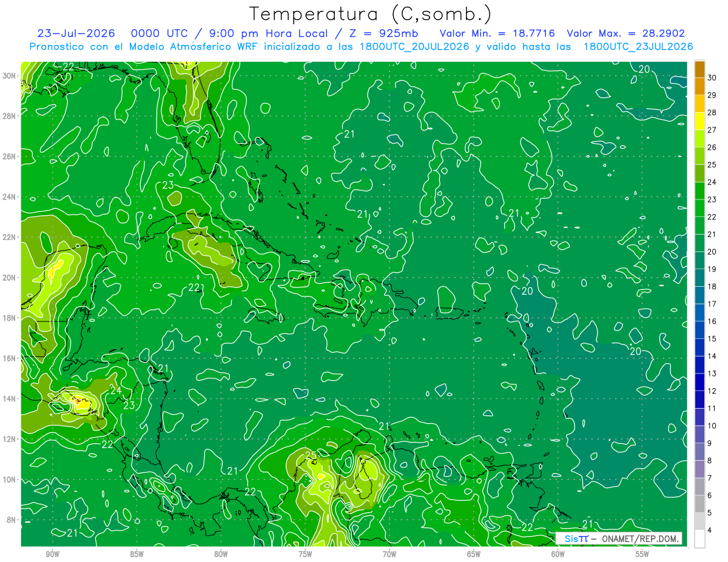The height and width of the screenshot is (562, 728).
Task: Click the 70W longitude axis label
Action: tap(389, 554)
